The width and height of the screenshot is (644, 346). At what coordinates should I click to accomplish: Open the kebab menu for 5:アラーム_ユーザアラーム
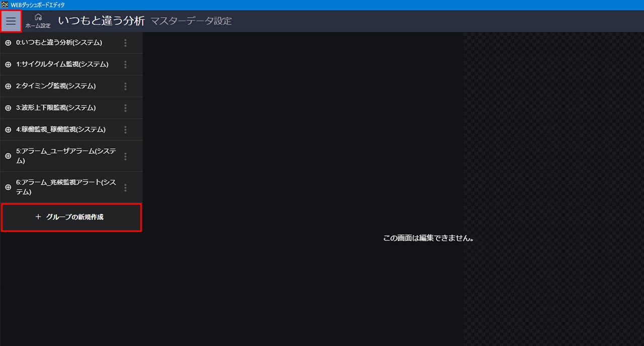coord(125,155)
